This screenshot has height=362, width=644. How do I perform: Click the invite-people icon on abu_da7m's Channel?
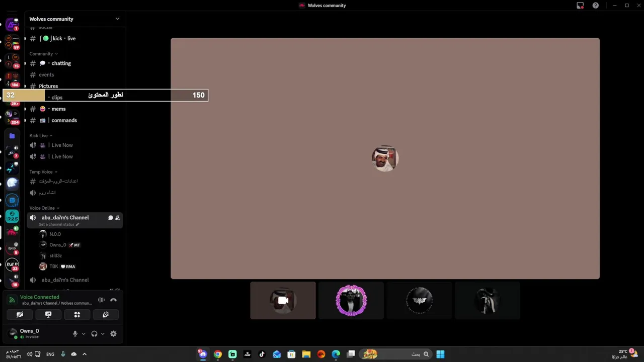[117, 218]
